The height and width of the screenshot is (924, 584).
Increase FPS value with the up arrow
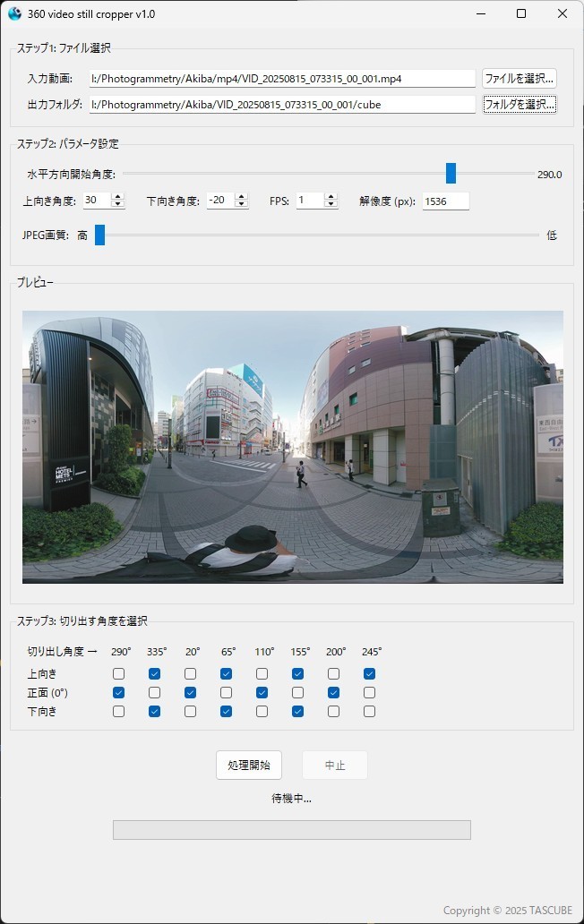point(331,197)
